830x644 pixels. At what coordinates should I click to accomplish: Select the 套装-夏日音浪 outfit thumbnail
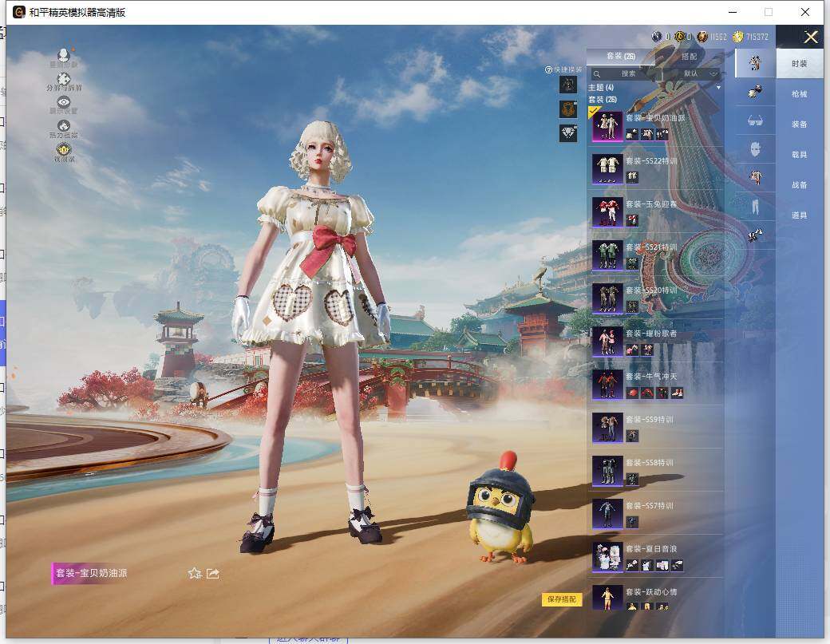(607, 557)
